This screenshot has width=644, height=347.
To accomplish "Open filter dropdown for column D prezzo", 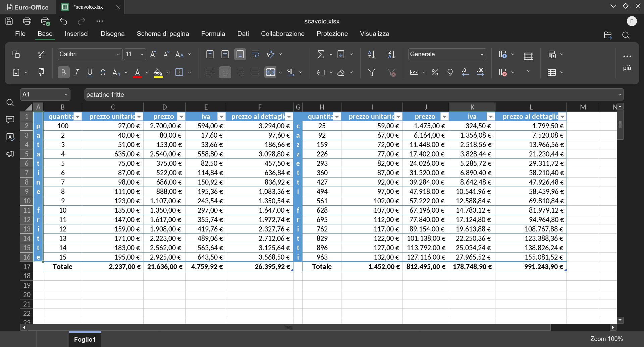I will pos(181,117).
